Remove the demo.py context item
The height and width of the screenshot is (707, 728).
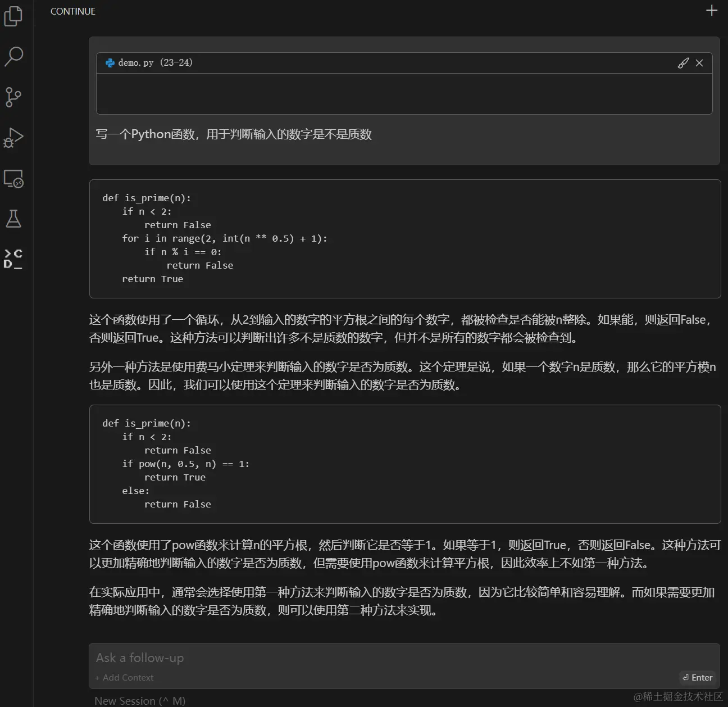pos(699,62)
